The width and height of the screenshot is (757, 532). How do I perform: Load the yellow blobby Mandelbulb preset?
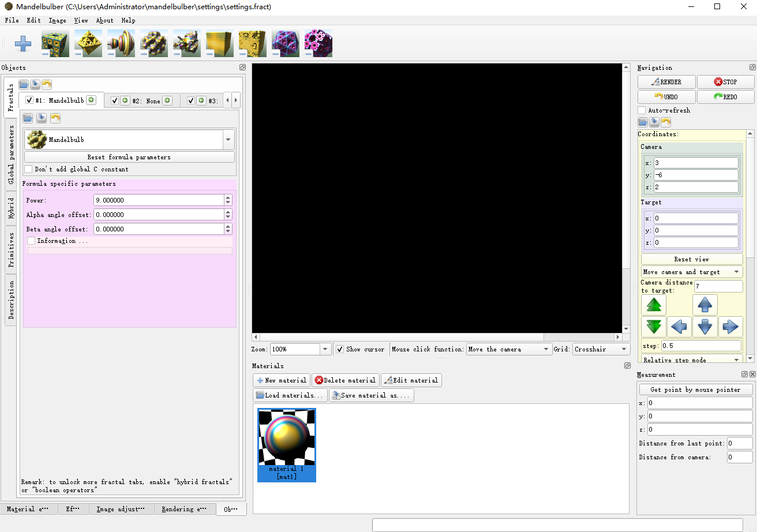click(153, 43)
